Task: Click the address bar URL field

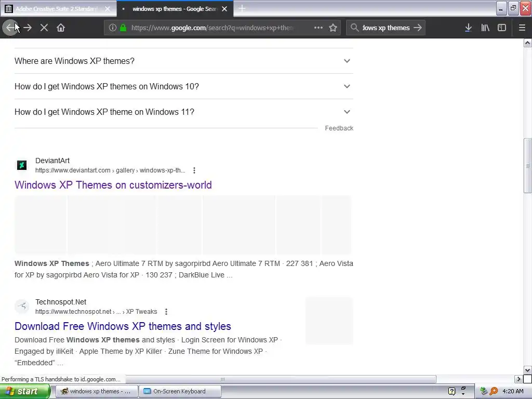Action: click(x=212, y=28)
